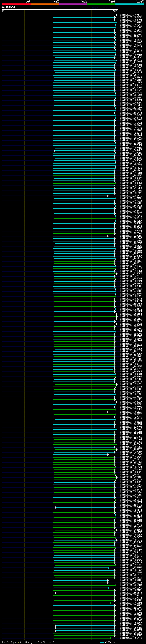This screenshot has width=146, height=644.
Task: Select label UniRef100_Q5ENT2
Action: click(131, 75)
